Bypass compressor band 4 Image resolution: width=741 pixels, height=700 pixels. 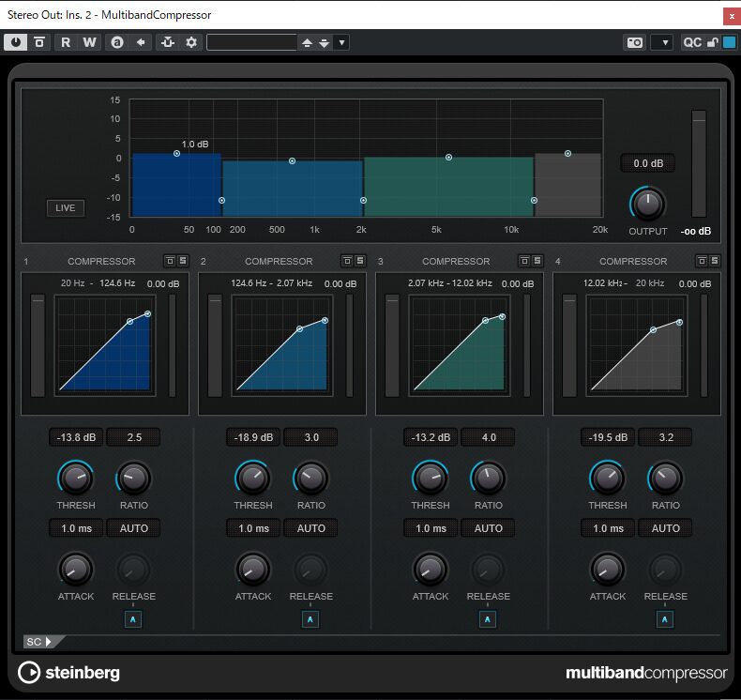coord(702,261)
